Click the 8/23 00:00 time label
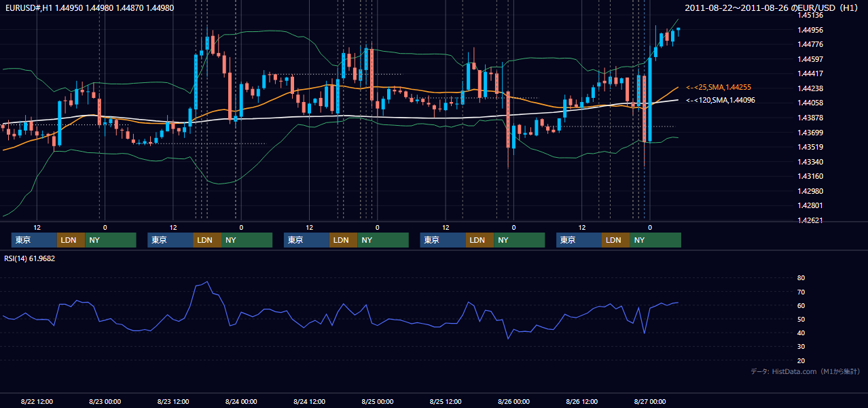Image resolution: width=868 pixels, height=408 pixels. [105, 402]
